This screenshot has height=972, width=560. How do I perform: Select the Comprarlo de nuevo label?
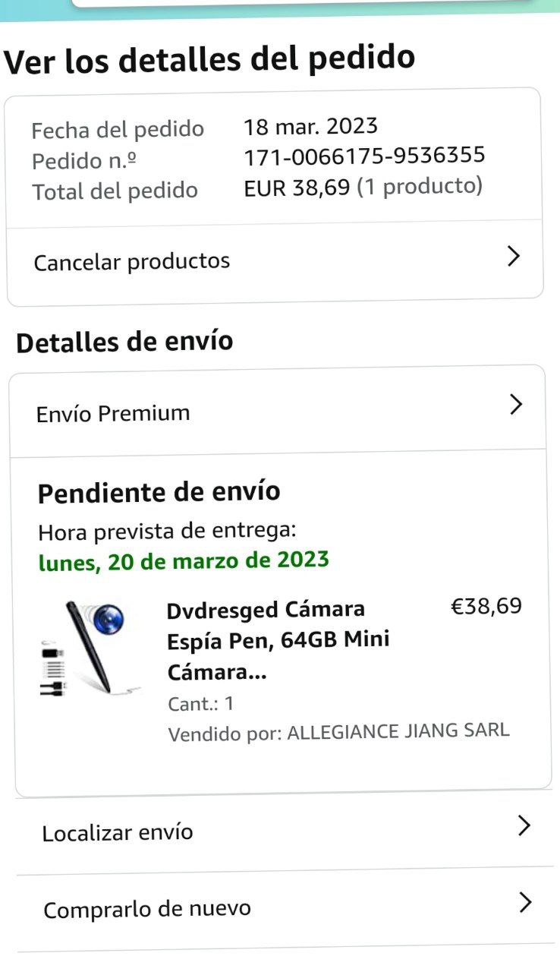[x=147, y=909]
